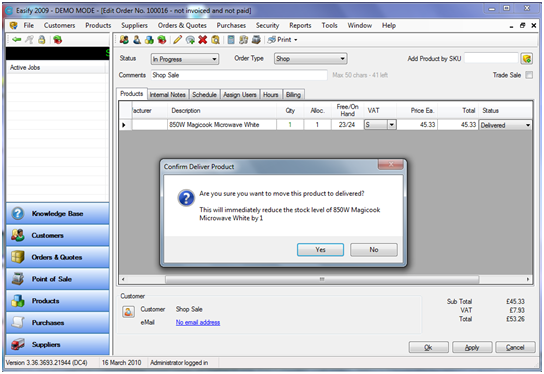Screen dimensions: 544x374
Task: Click the greyed-out keys icon
Action: tap(29, 40)
